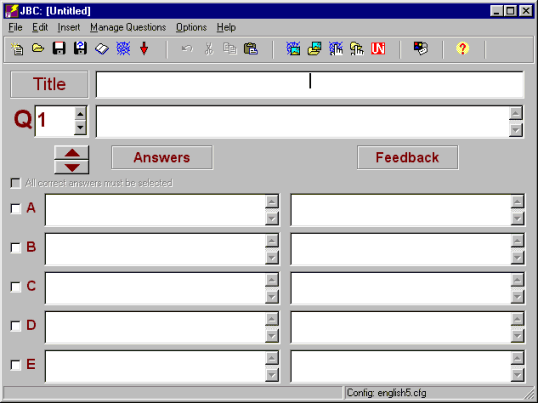This screenshot has width=538, height=403.
Task: Click the question number field showing 1
Action: (54, 121)
